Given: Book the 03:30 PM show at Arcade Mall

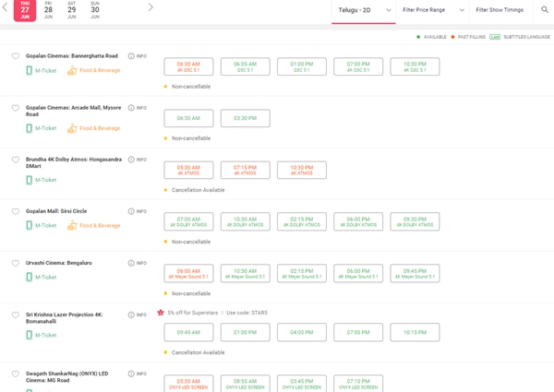Looking at the screenshot, I should tap(246, 118).
